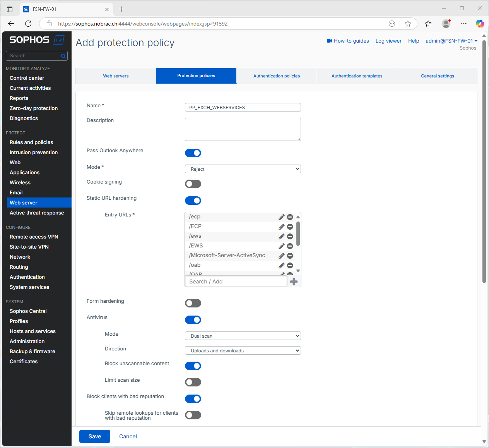The width and height of the screenshot is (489, 448).
Task: Click the Search / Add URL field
Action: (x=236, y=282)
